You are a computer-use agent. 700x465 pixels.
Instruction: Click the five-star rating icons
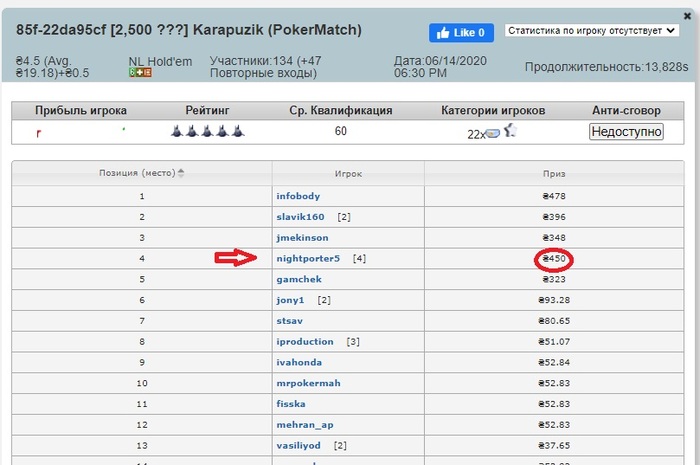click(208, 131)
